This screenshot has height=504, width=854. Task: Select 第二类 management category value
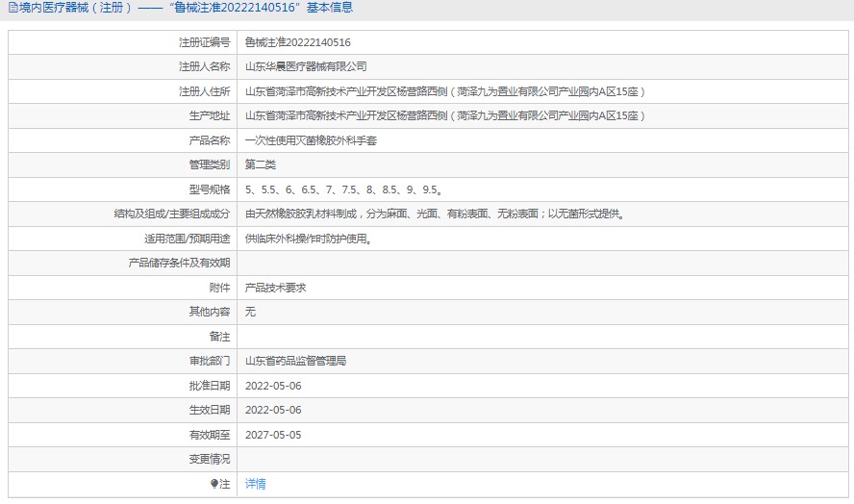tap(261, 164)
